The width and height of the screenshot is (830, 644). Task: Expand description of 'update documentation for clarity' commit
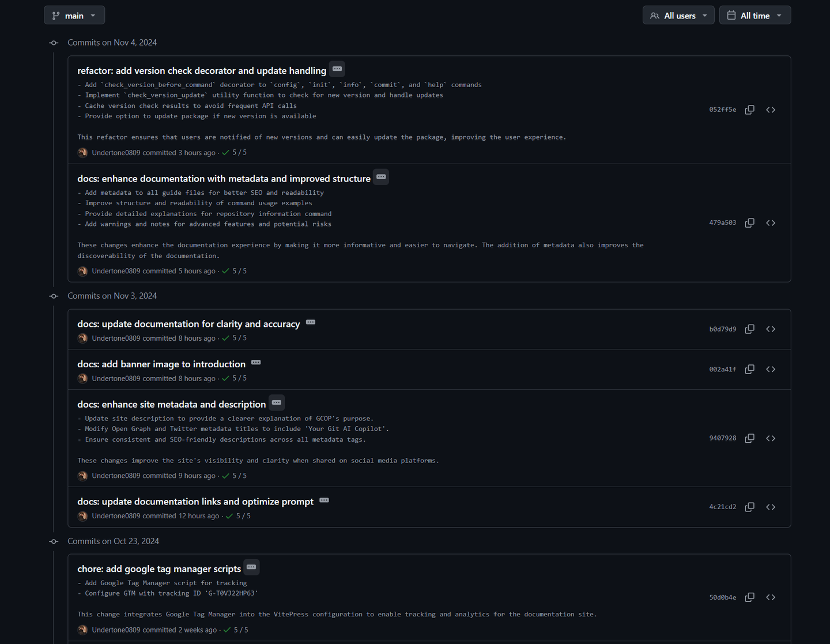point(311,322)
